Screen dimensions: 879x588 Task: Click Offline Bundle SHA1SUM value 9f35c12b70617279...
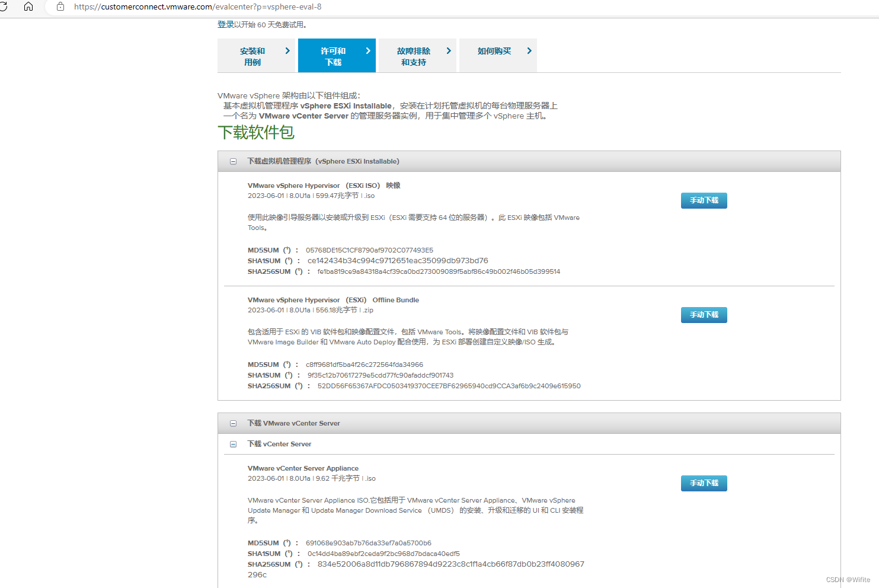(x=381, y=375)
